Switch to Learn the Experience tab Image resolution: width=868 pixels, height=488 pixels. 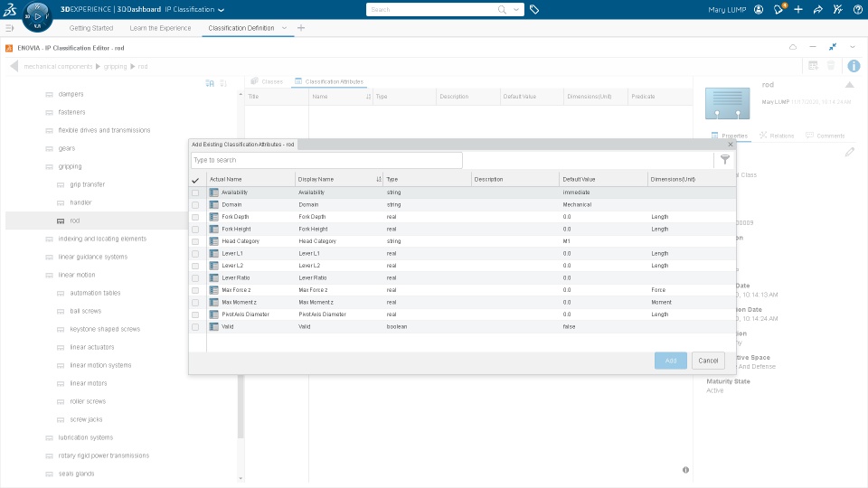tap(160, 28)
